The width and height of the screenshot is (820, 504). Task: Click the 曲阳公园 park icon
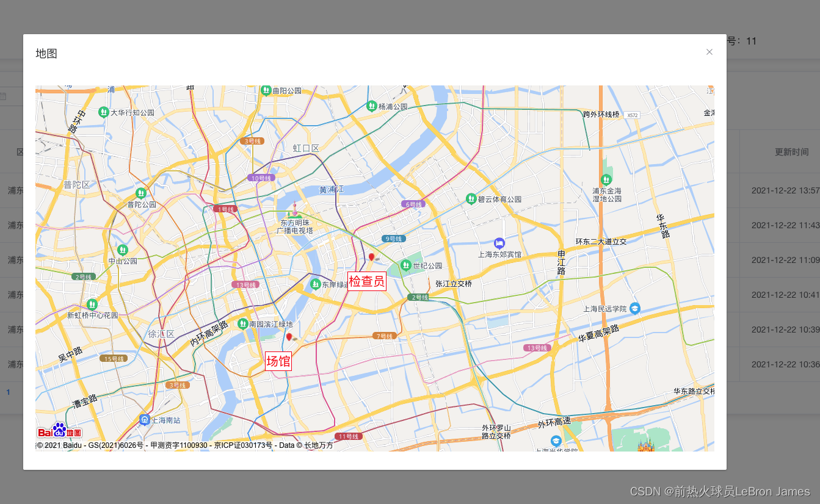[266, 90]
